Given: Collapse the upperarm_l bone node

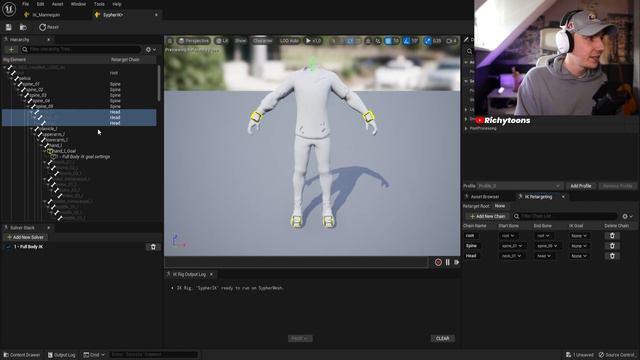Looking at the screenshot, I should click(x=35, y=134).
